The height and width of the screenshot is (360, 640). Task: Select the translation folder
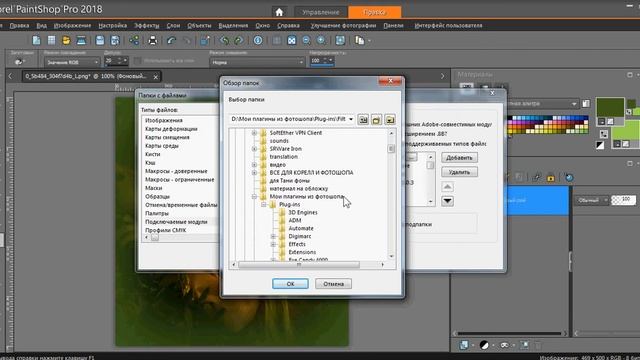(x=283, y=157)
